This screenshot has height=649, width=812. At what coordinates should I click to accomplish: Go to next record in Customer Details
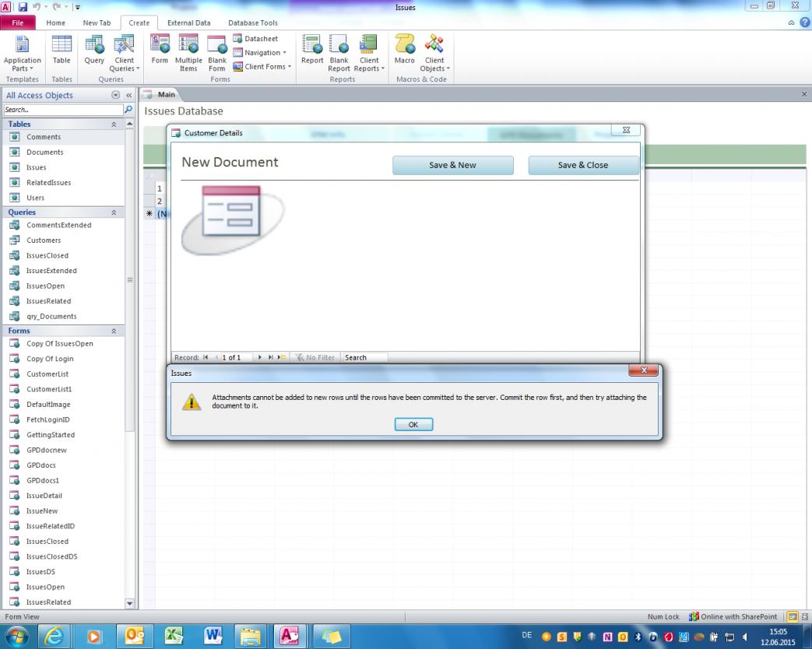[x=259, y=357]
